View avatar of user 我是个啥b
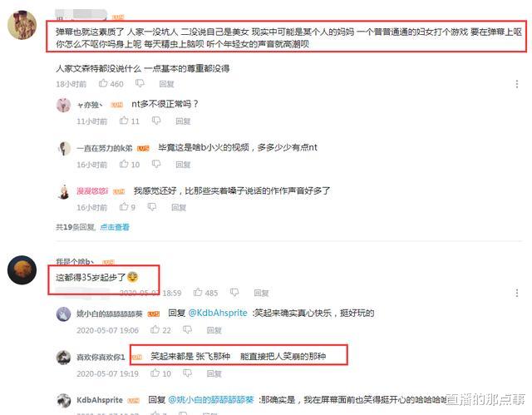532x415 pixels. coord(22,269)
